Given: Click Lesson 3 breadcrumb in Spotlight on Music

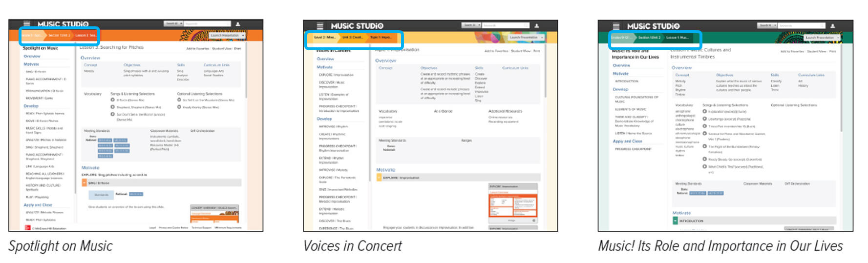Looking at the screenshot, I should [85, 36].
